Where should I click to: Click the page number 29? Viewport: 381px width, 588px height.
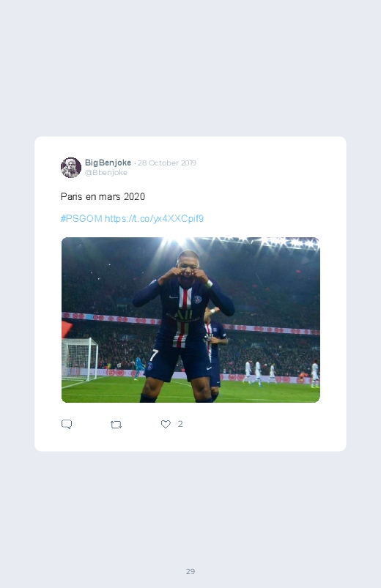point(190,571)
